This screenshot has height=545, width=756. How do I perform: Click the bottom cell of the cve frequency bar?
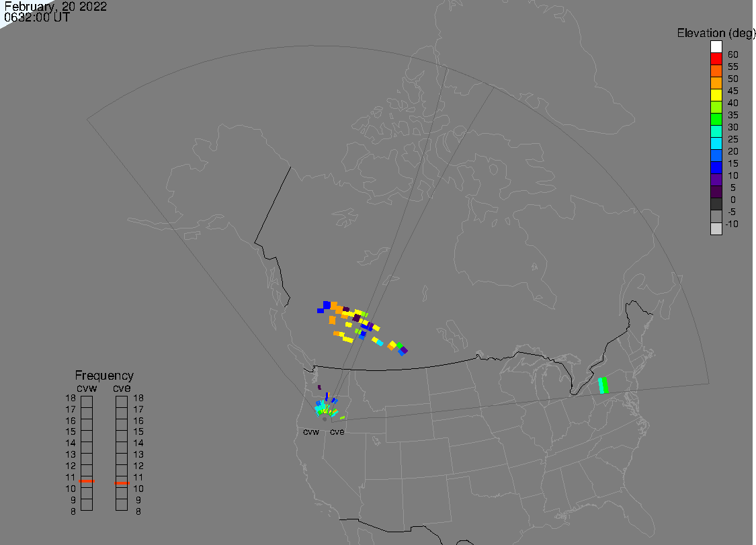[122, 505]
